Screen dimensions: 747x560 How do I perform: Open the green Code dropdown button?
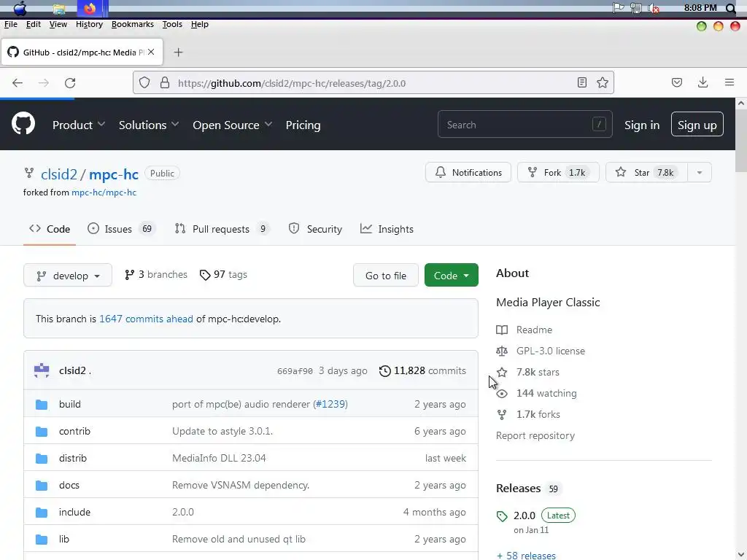[x=451, y=275]
